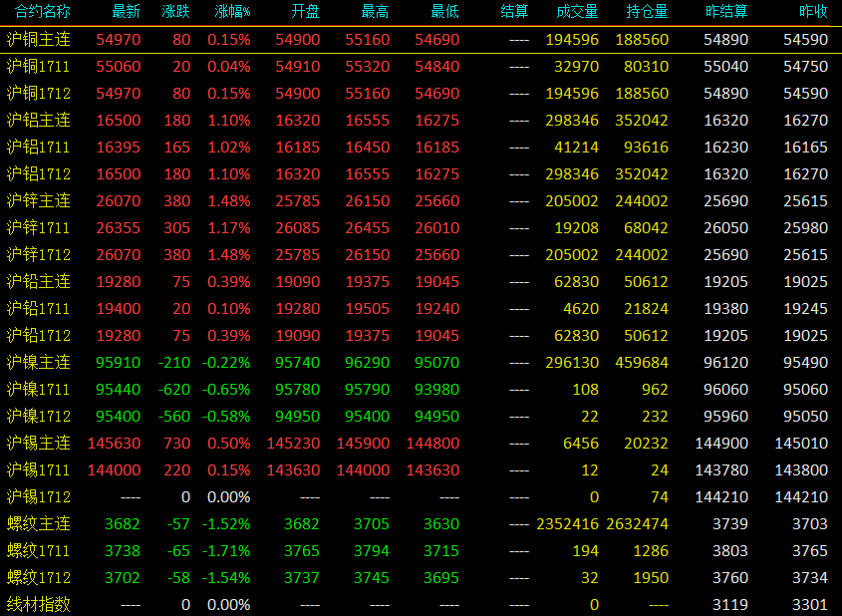Image resolution: width=842 pixels, height=616 pixels.
Task: Click the 昨结算 column header
Action: coord(726,12)
